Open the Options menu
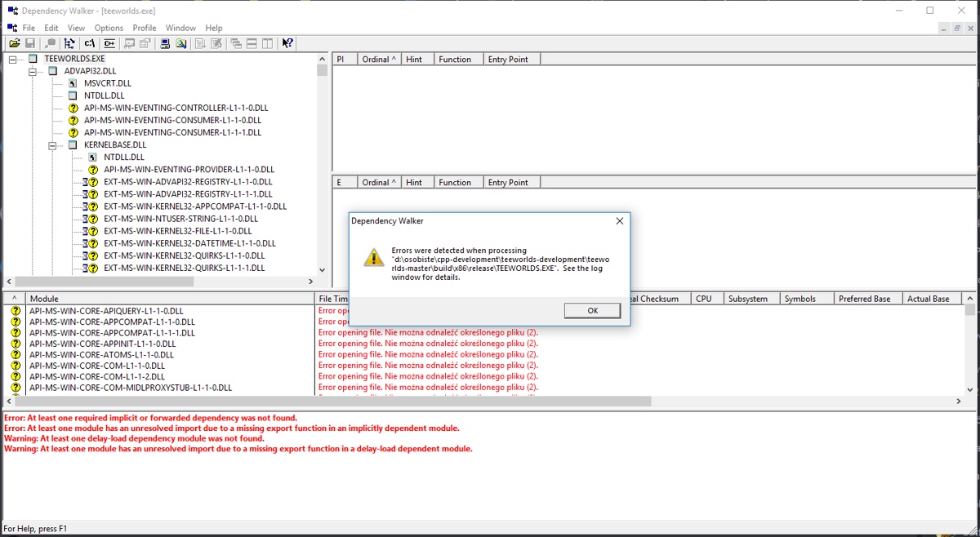 (109, 28)
